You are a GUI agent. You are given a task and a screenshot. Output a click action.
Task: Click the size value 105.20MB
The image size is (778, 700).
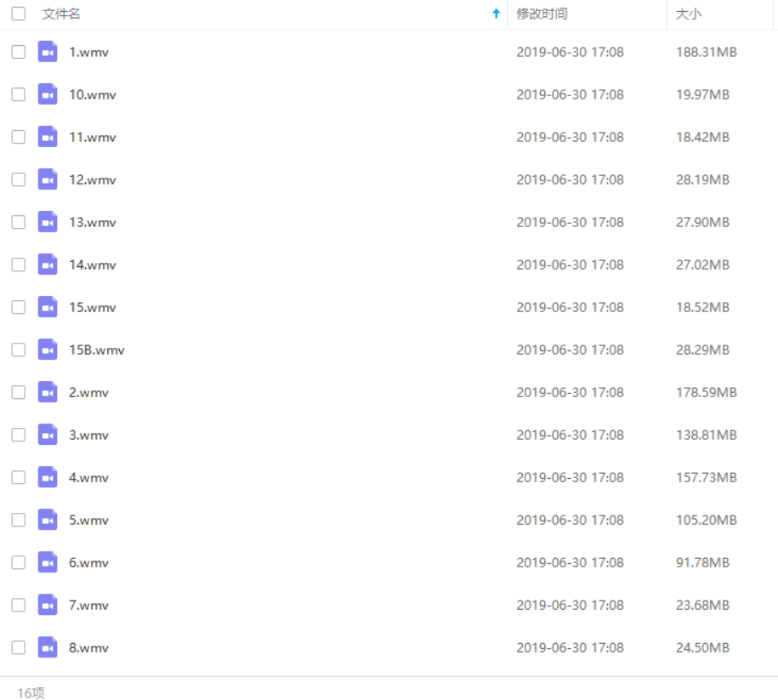pyautogui.click(x=706, y=521)
